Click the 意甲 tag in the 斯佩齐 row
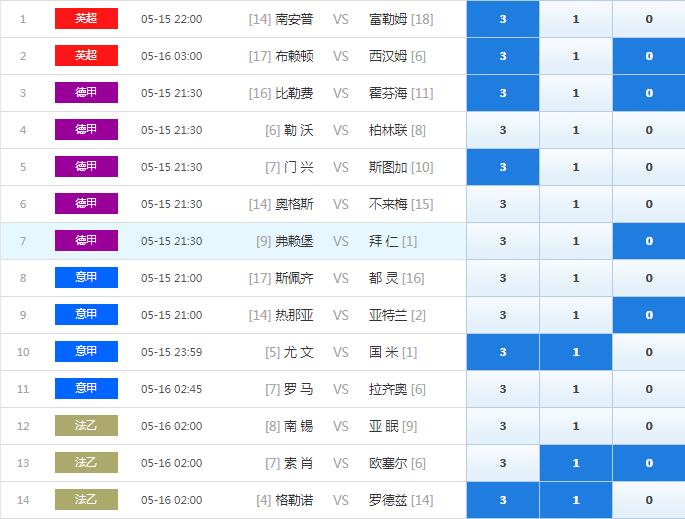 tap(86, 278)
